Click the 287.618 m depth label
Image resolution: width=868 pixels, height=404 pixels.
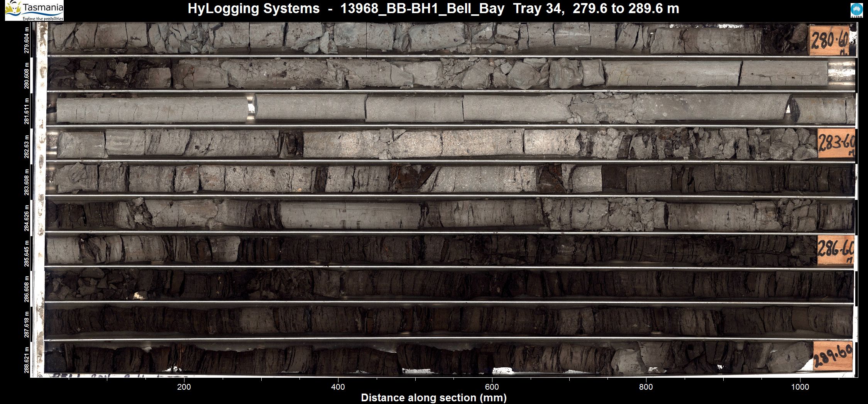pos(27,324)
